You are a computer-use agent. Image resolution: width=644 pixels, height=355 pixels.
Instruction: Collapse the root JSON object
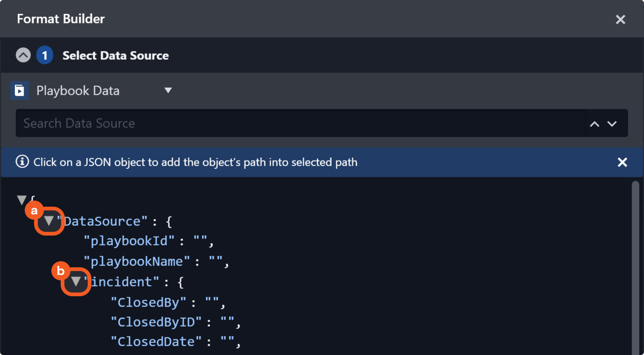21,200
